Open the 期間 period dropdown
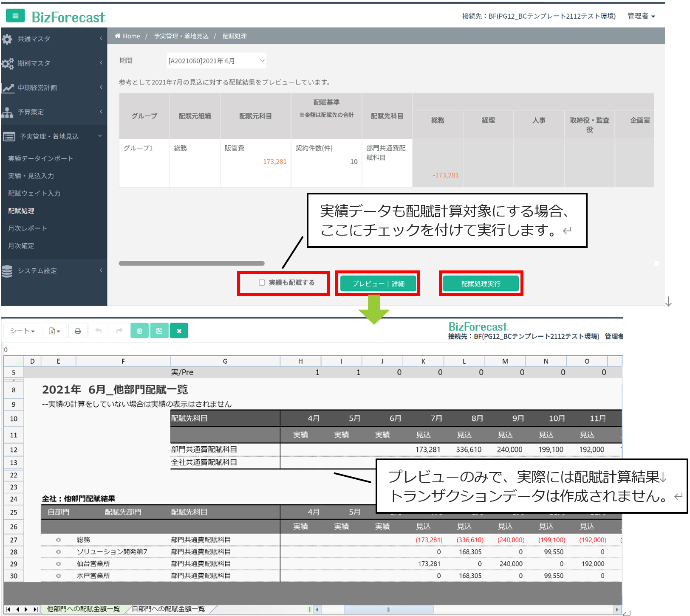Viewport: 690px width, 616px height. pos(216,61)
